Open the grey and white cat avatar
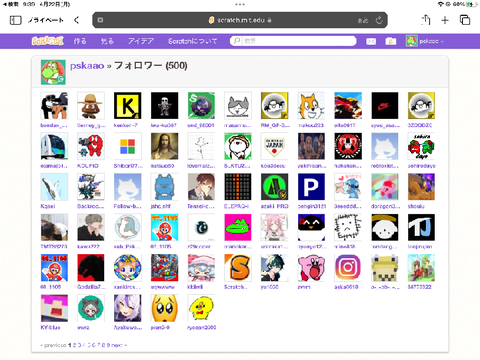 pyautogui.click(x=238, y=106)
